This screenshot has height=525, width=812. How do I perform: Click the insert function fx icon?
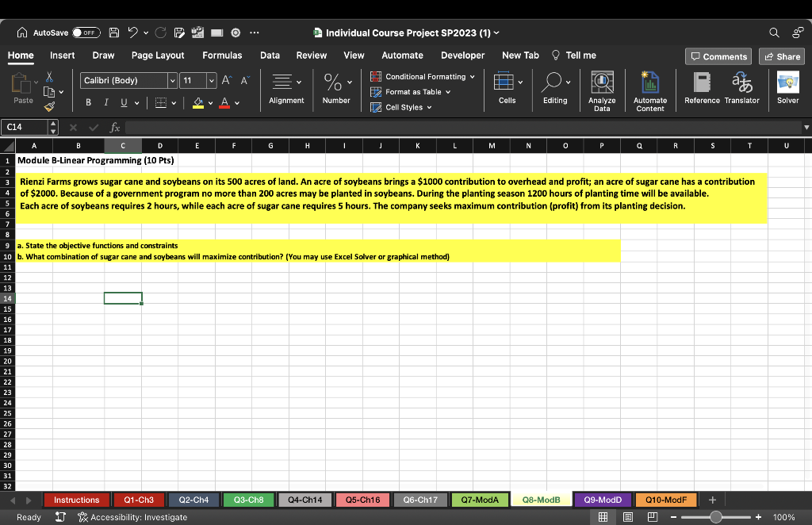click(114, 127)
